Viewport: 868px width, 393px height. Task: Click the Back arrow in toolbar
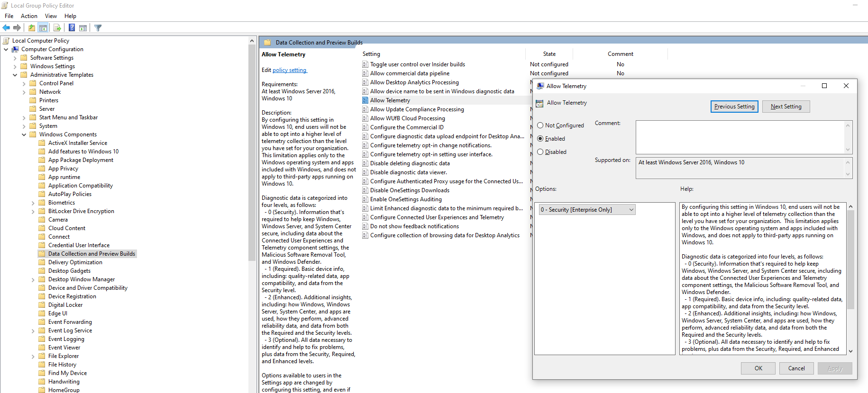[6, 28]
